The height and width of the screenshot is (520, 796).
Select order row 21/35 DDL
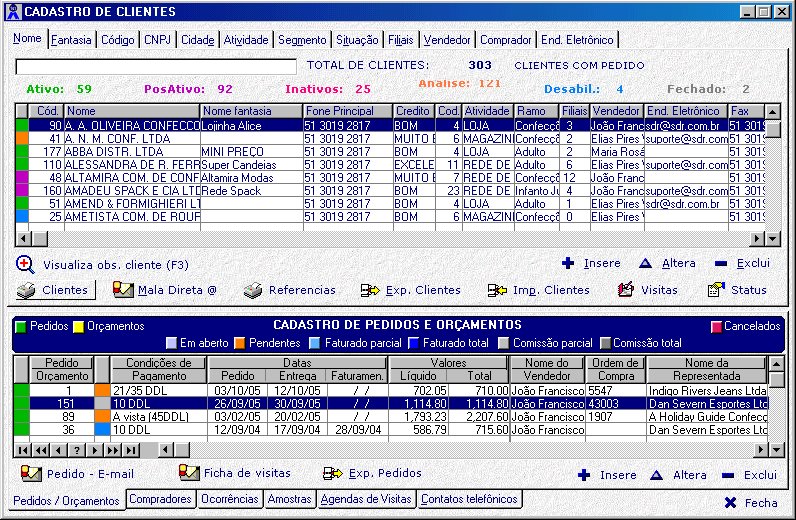tap(391, 391)
